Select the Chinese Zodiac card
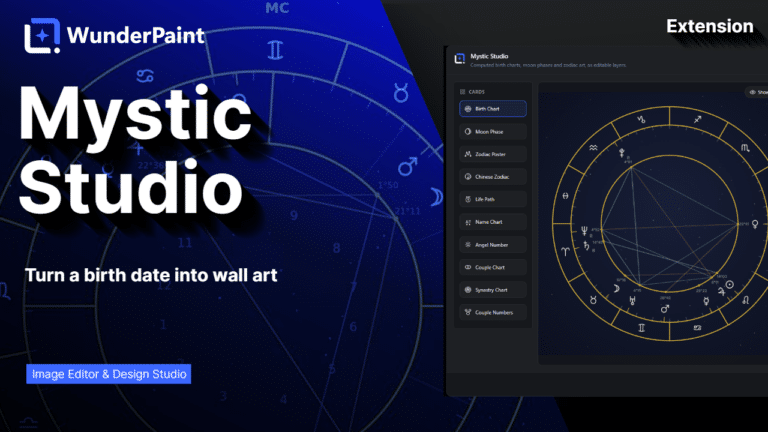 [x=493, y=176]
